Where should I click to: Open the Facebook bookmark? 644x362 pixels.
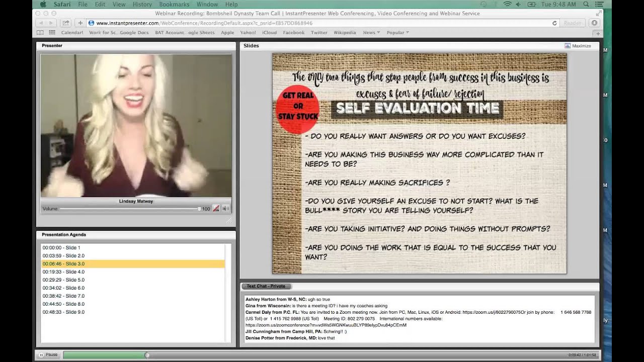pyautogui.click(x=294, y=33)
